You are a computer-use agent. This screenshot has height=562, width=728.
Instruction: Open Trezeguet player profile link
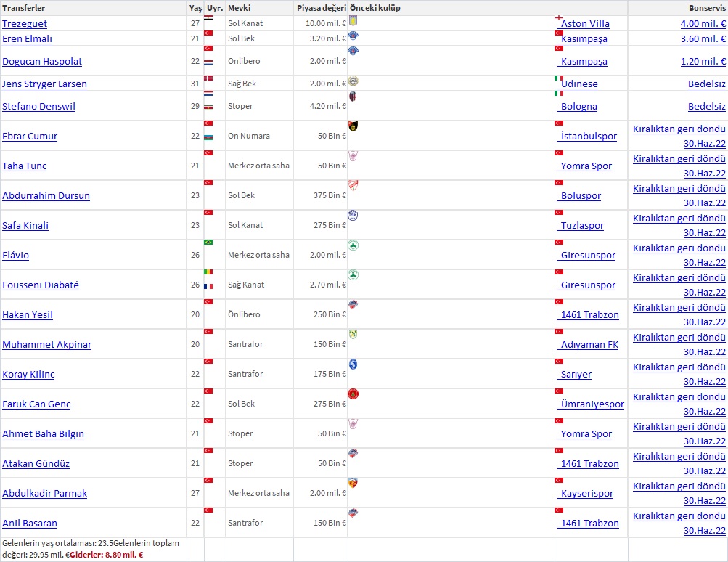coord(25,24)
